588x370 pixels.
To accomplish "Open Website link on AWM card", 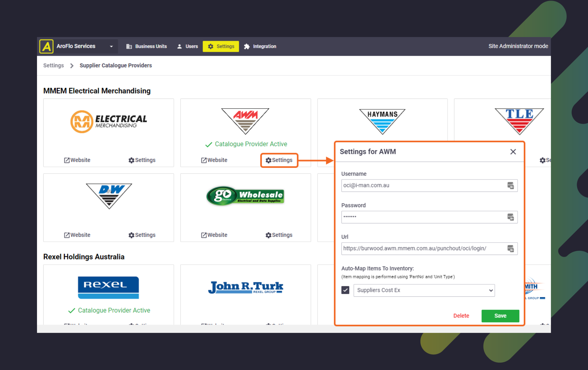I will [214, 160].
